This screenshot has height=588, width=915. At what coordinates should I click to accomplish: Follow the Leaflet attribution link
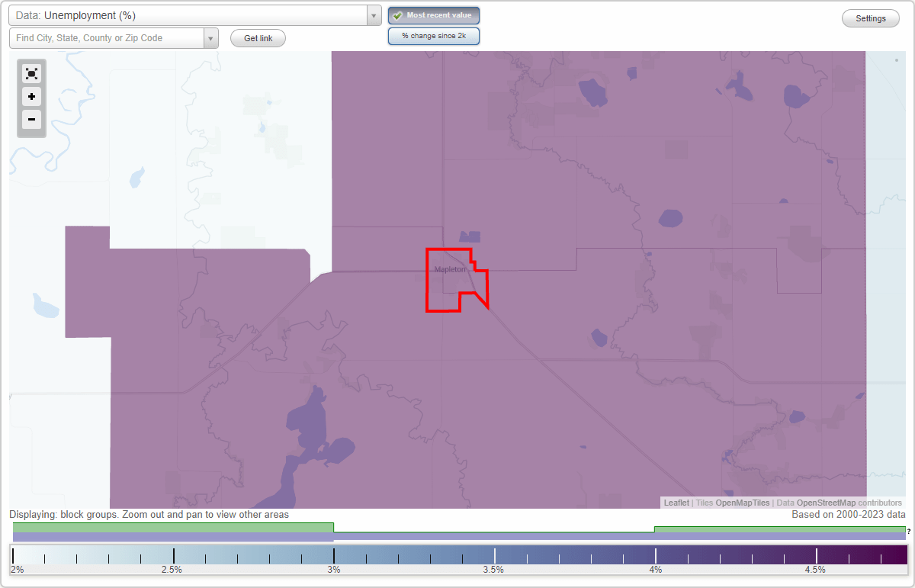coord(676,503)
